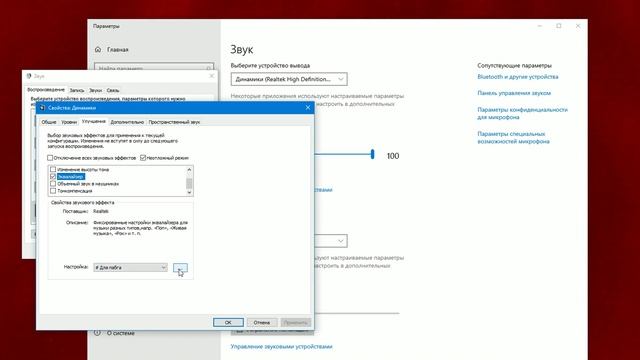
Task: Click the Отмена button
Action: point(262,322)
